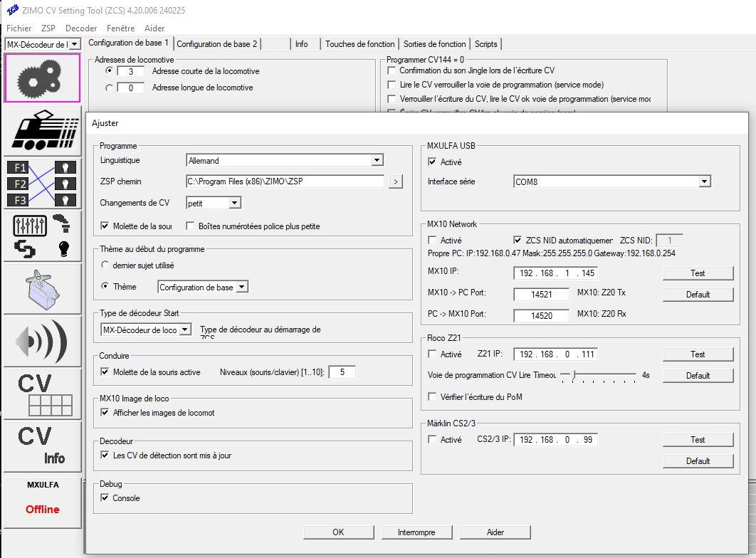Toggle Afficher les images de locomot checkbox
Viewport: 756px width, 558px height.
click(x=104, y=413)
